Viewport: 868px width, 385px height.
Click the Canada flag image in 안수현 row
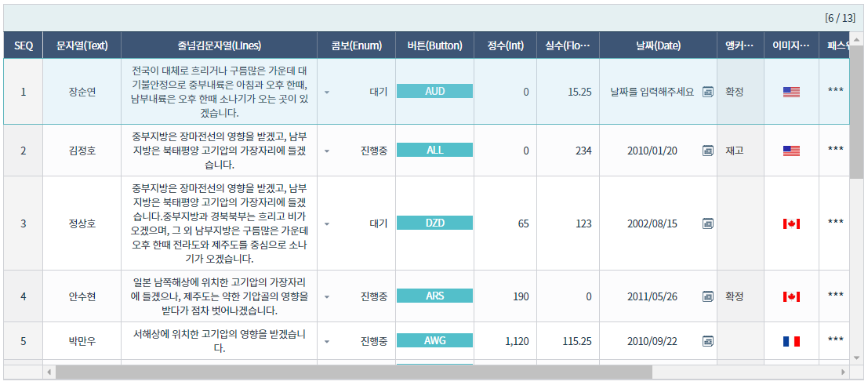pos(791,296)
